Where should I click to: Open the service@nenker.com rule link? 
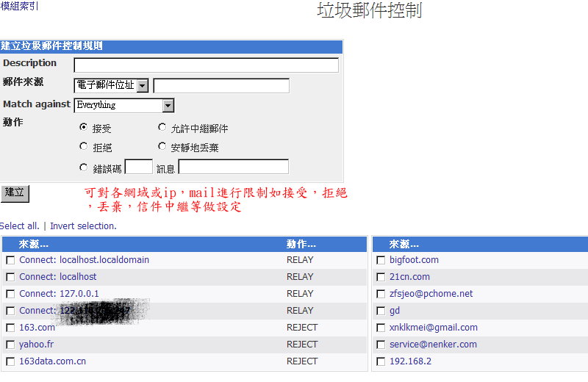pyautogui.click(x=433, y=345)
